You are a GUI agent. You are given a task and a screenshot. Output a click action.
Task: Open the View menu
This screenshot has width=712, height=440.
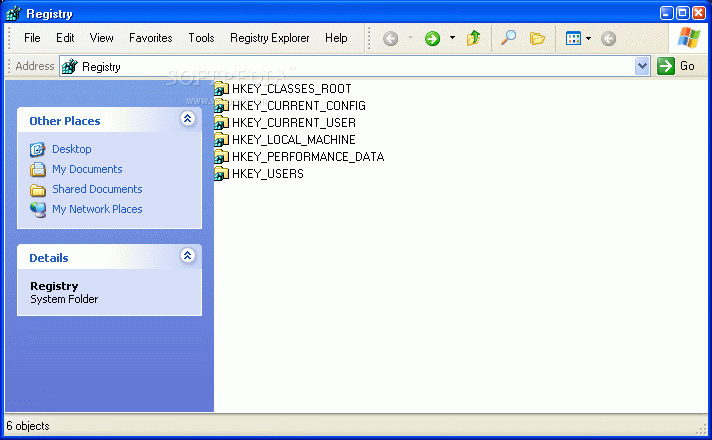click(101, 38)
